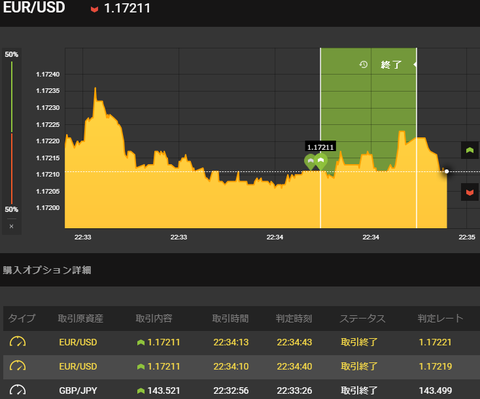Image resolution: width=480 pixels, height=399 pixels.
Task: Click the red bar of the sentiment gauge
Action: point(12,169)
